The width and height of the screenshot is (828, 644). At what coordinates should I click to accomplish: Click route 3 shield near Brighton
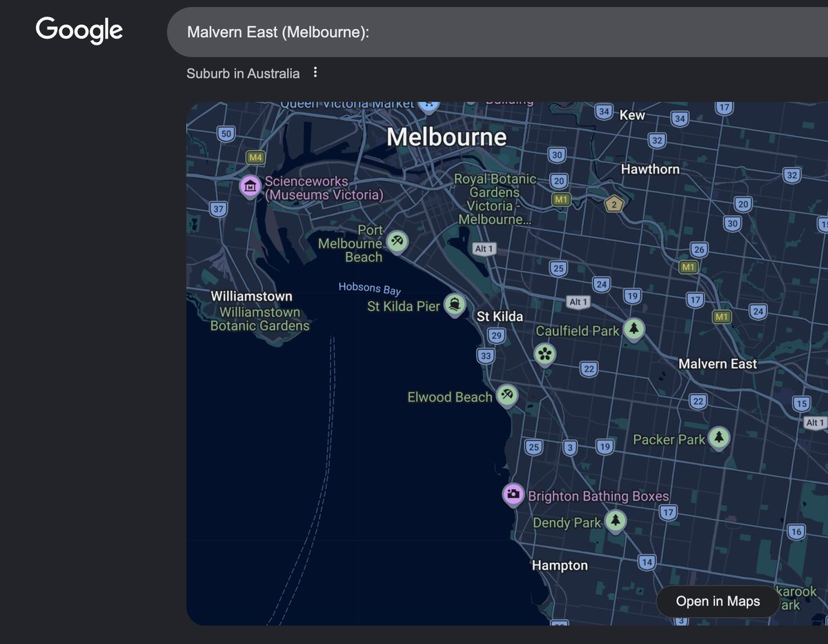pos(569,448)
